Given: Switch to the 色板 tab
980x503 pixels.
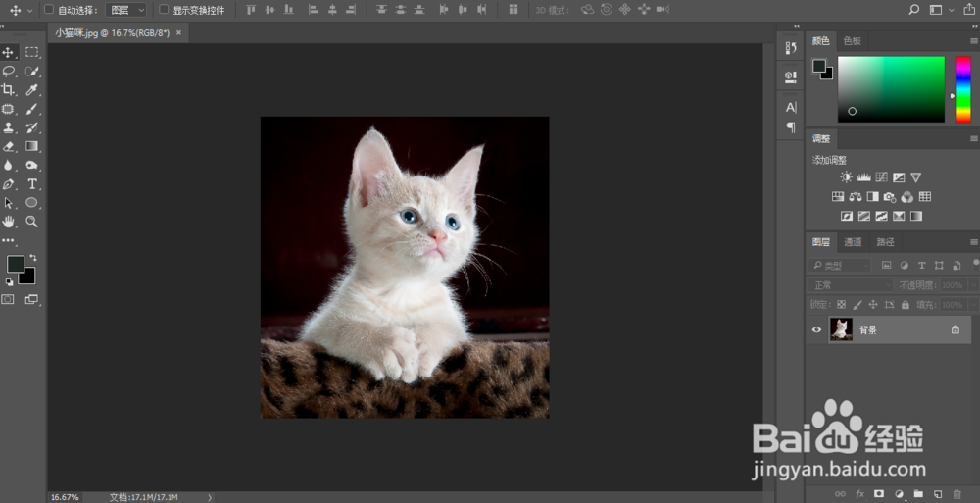Looking at the screenshot, I should pos(852,41).
